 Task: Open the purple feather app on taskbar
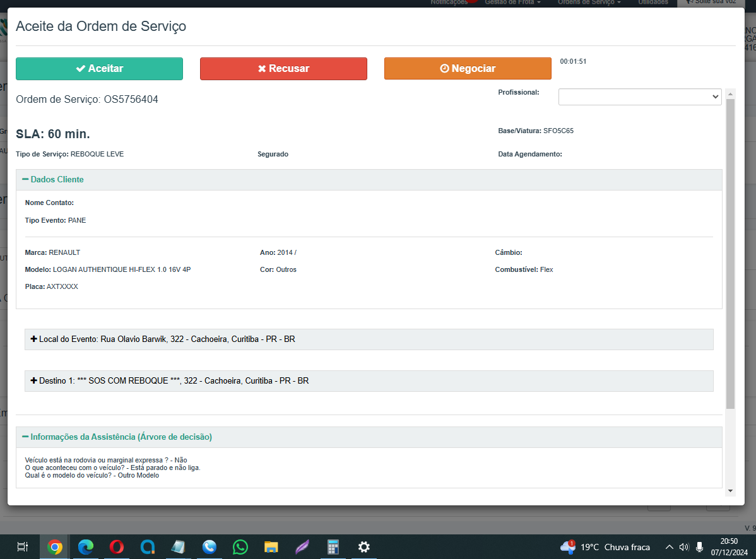(x=302, y=547)
